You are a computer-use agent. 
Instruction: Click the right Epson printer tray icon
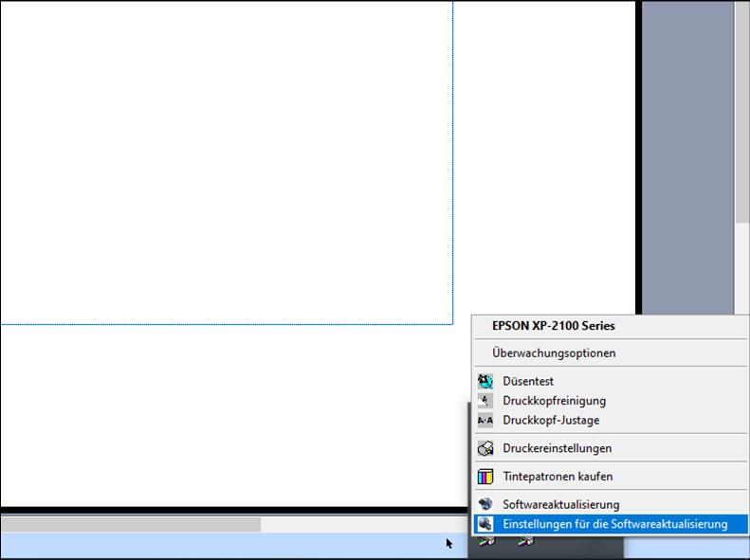point(525,542)
